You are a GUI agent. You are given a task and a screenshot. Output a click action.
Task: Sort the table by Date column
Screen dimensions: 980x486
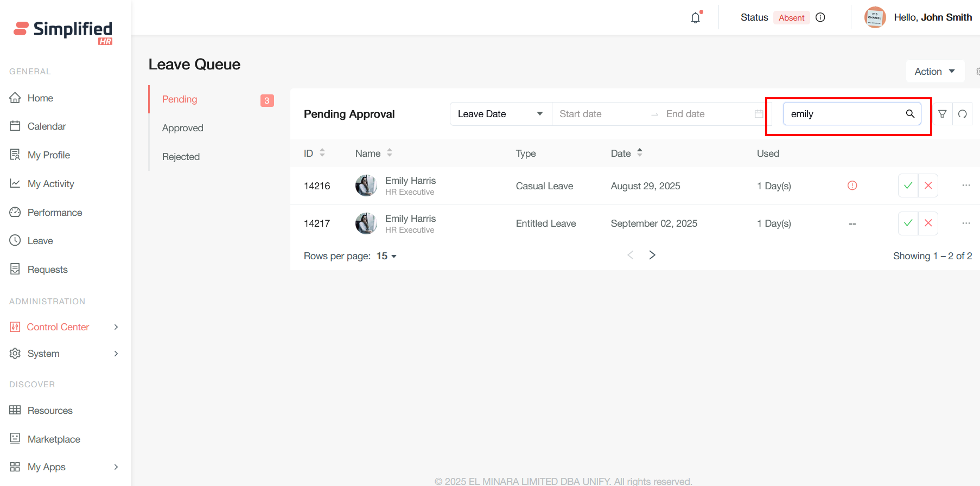coord(639,153)
